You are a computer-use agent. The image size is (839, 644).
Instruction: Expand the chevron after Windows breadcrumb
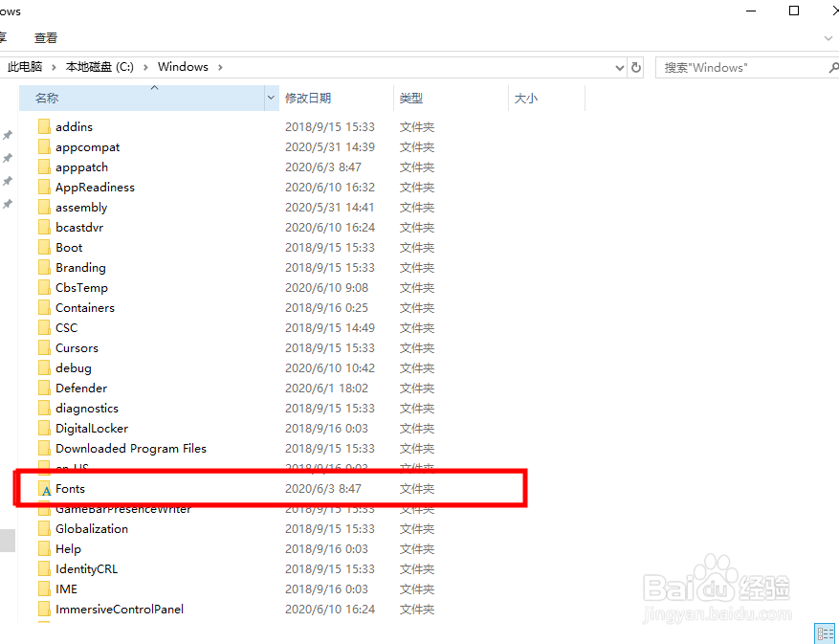[x=220, y=67]
